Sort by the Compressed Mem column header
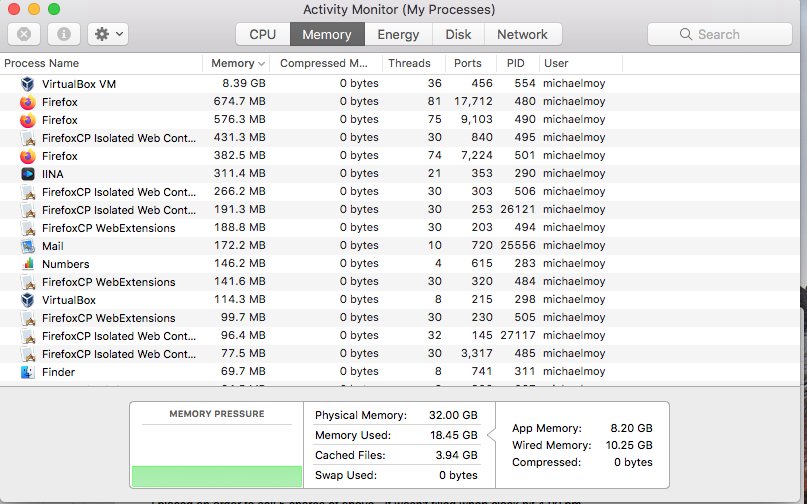The height and width of the screenshot is (504, 807). (326, 63)
